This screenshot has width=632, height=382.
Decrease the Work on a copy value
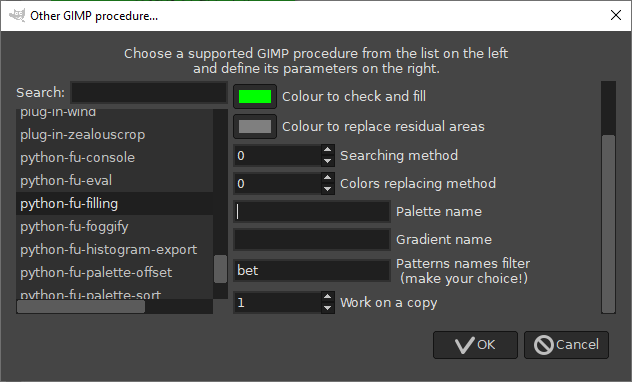tap(328, 308)
